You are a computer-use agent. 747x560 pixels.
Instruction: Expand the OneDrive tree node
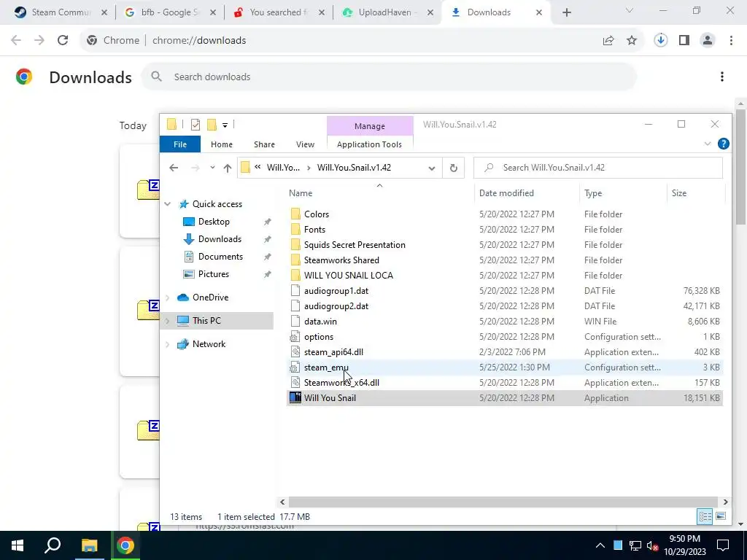[168, 297]
